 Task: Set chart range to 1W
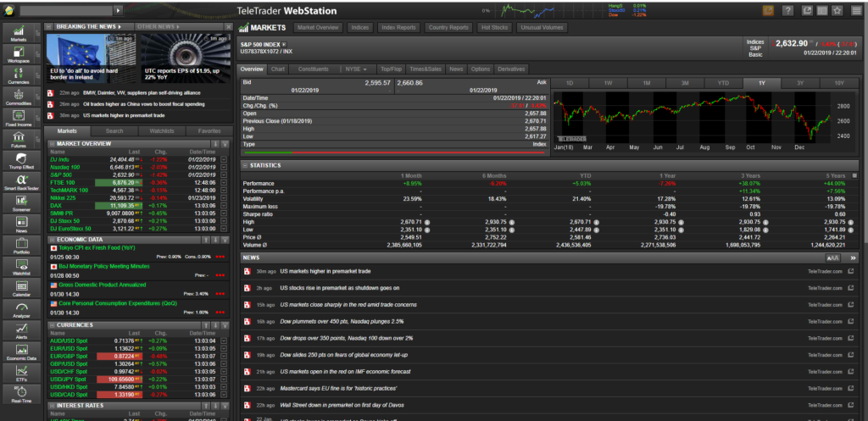tap(608, 84)
